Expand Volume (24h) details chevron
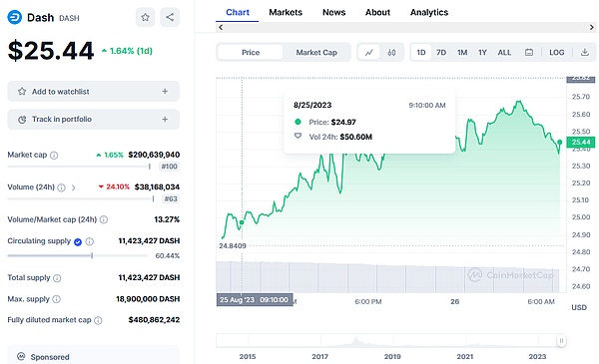 pyautogui.click(x=73, y=187)
